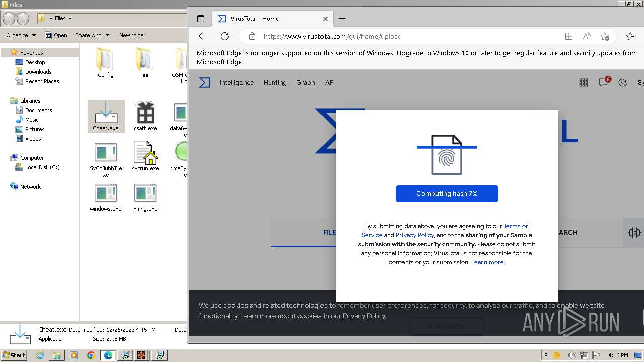This screenshot has height=362, width=644.
Task: Click Explorer back navigation button
Action: 9,19
